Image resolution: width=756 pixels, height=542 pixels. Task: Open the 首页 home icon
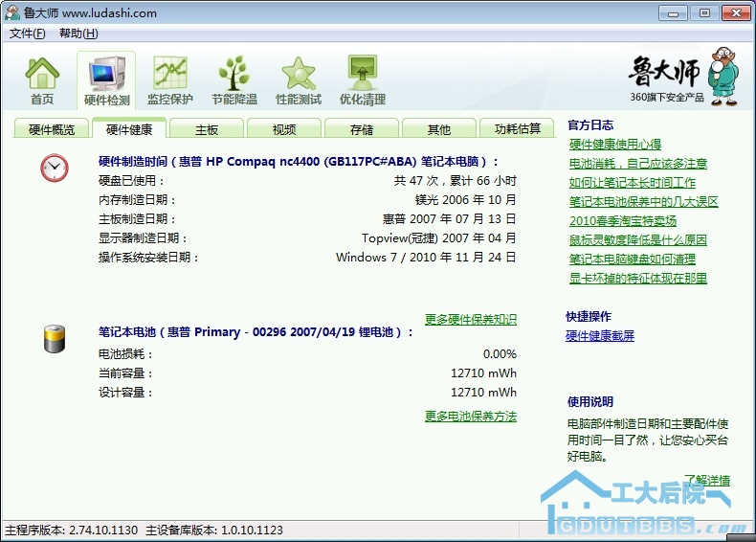click(x=42, y=81)
